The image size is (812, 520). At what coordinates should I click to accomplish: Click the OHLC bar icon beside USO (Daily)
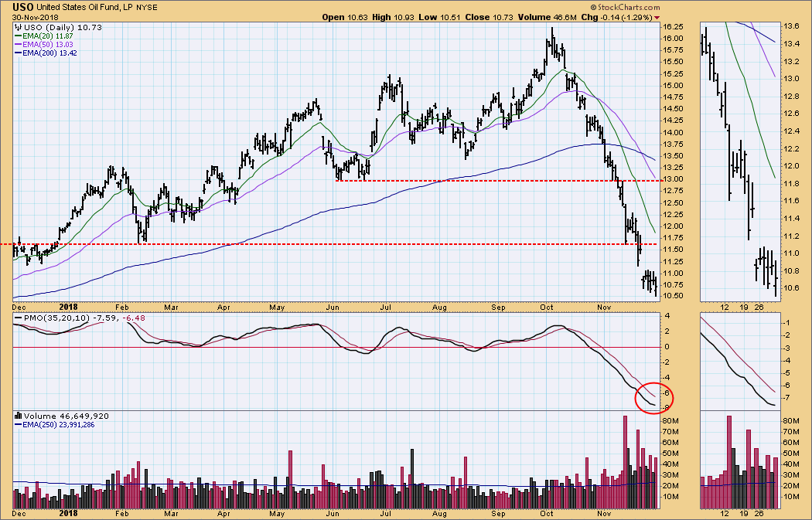tap(17, 27)
